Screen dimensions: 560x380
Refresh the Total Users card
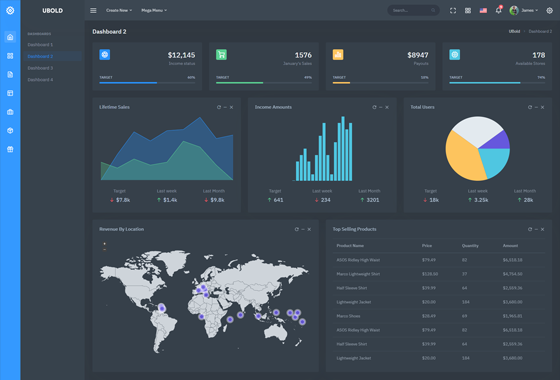(530, 107)
